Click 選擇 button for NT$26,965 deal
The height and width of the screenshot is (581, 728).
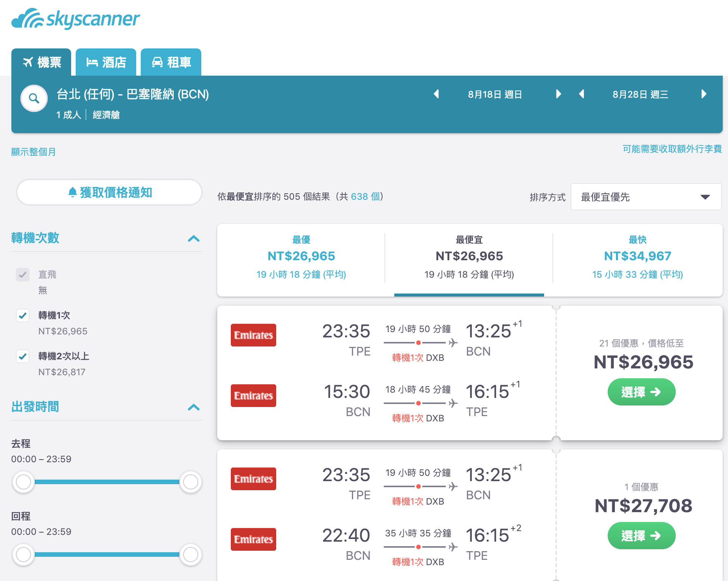click(641, 392)
